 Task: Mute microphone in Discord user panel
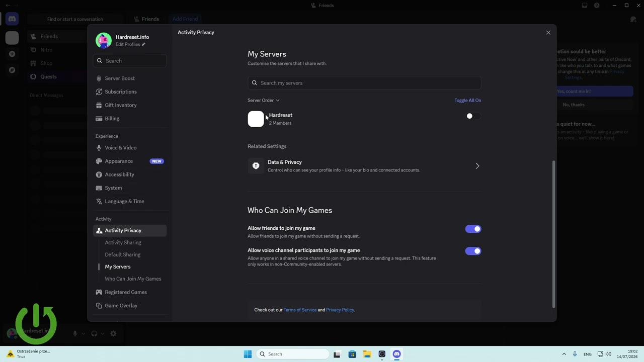click(x=75, y=333)
